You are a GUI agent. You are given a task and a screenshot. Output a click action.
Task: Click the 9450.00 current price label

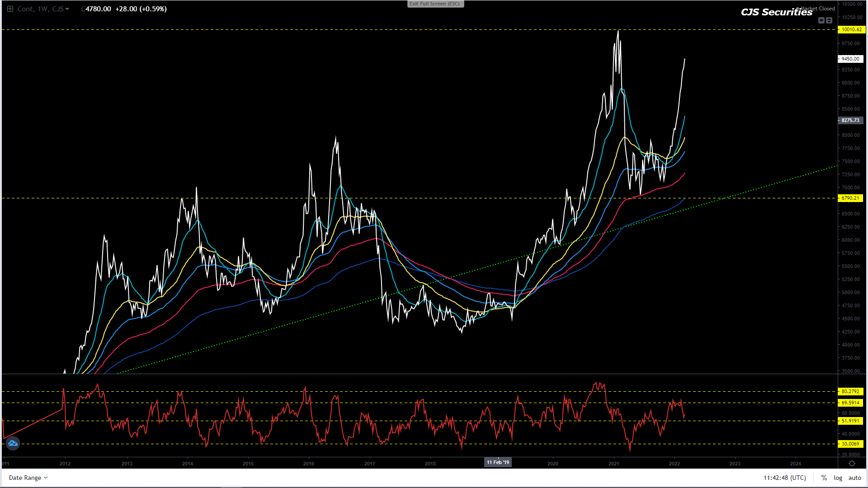[x=850, y=59]
